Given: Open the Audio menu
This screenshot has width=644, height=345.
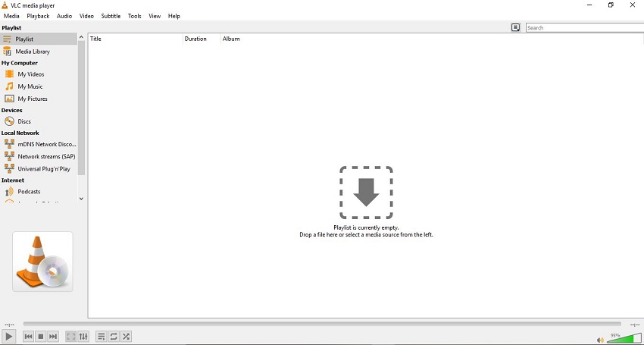Looking at the screenshot, I should [x=64, y=16].
